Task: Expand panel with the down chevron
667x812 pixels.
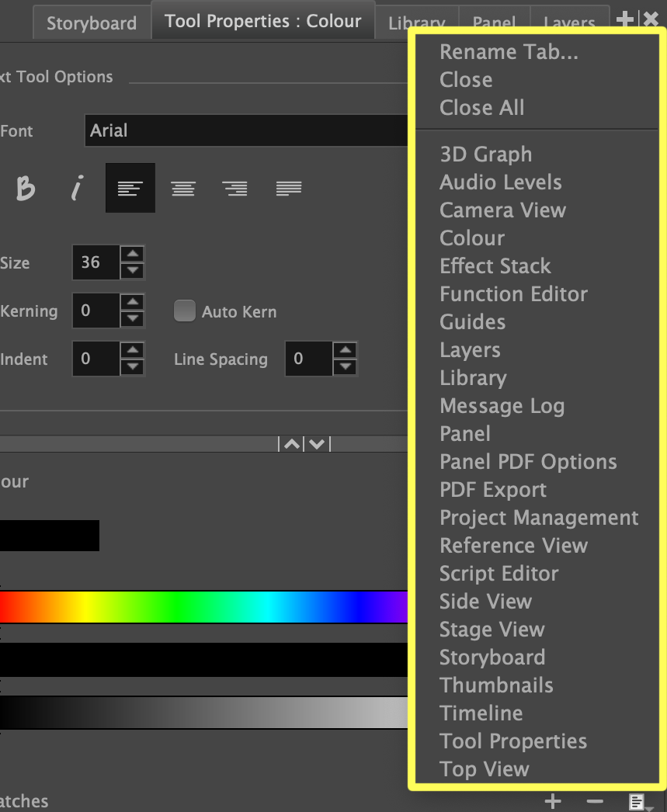Action: point(317,444)
